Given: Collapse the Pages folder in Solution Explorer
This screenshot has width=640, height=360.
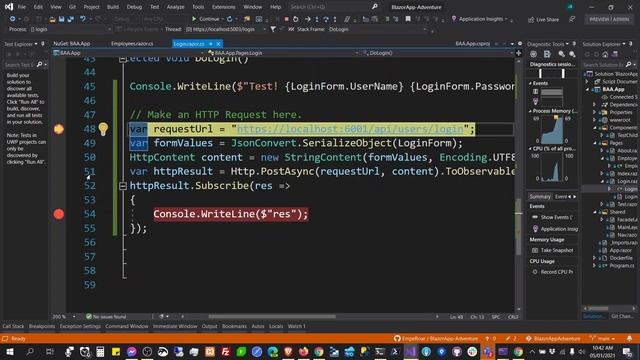Looking at the screenshot, I should (x=594, y=143).
